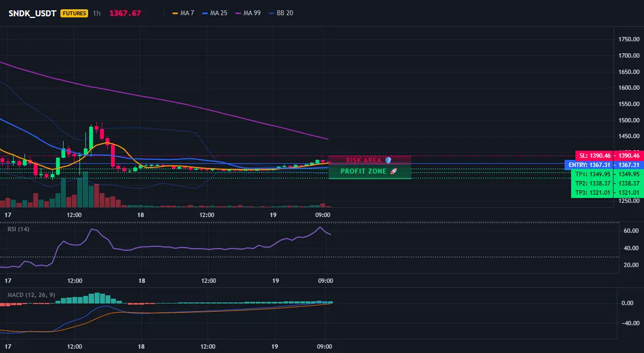Click the 1450.00 price axis label
Screen dimensions: 644x353
click(629, 136)
